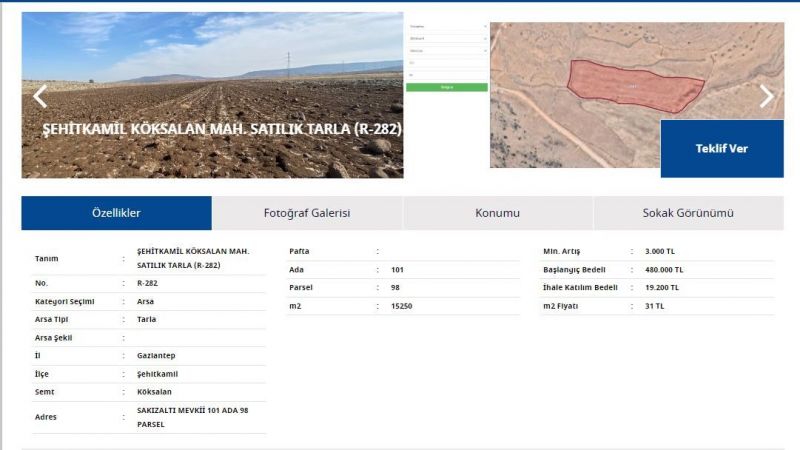
Task: Switch to the Fotoğraf Galerisi tab
Action: (307, 213)
